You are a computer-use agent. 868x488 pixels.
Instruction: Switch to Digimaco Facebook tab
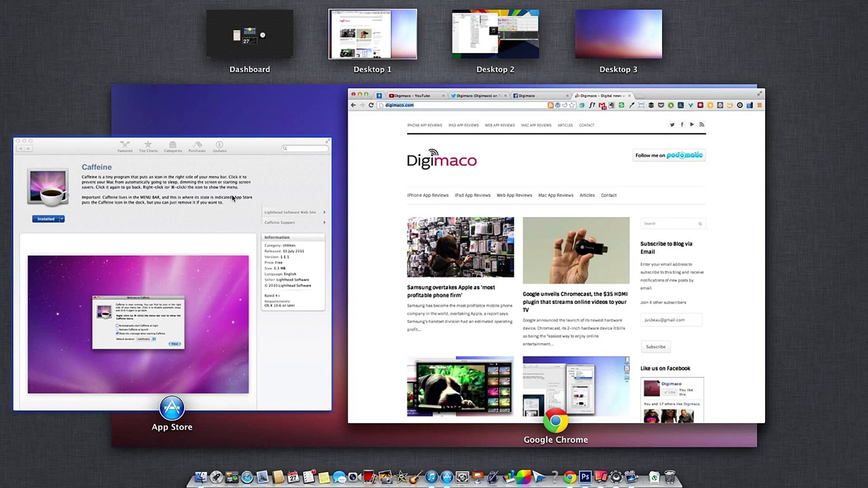[541, 96]
